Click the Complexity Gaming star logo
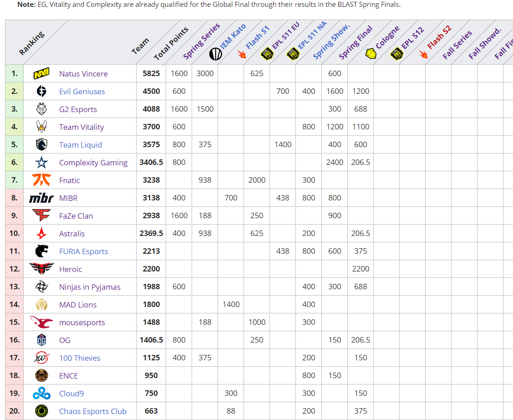This screenshot has width=513, height=420. pos(41,162)
